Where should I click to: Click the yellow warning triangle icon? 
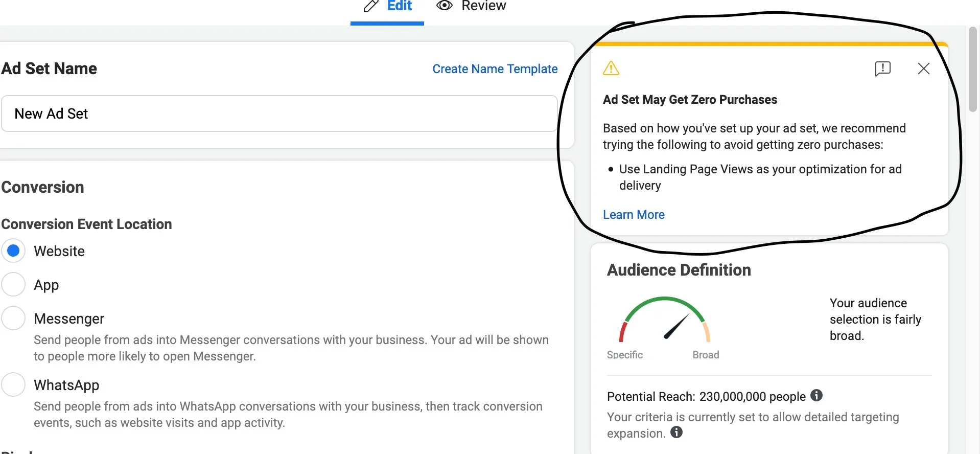611,69
